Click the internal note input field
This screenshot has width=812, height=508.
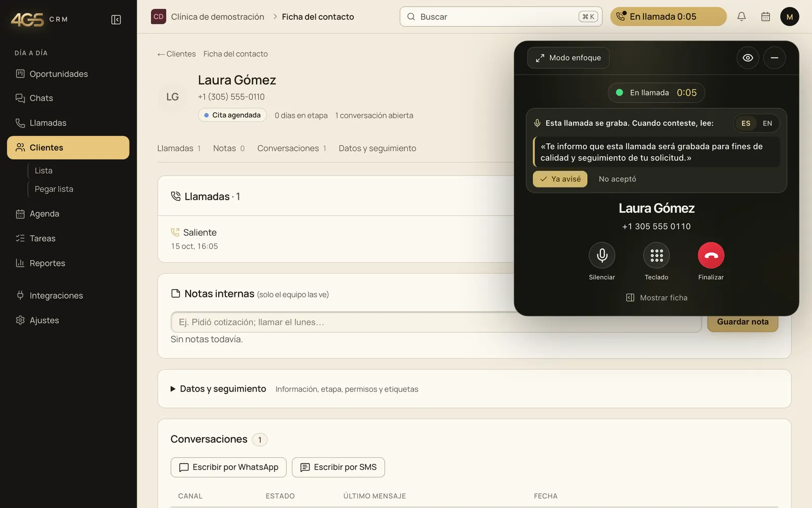tap(436, 322)
